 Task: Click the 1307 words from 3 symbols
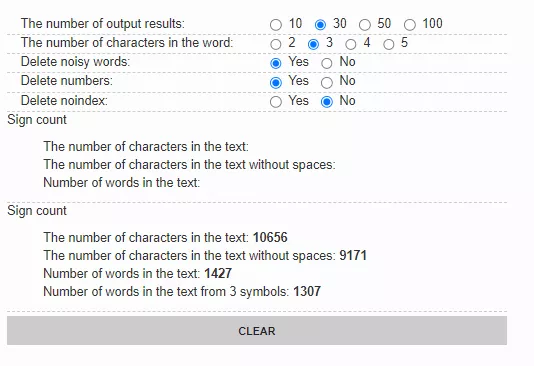coord(307,291)
